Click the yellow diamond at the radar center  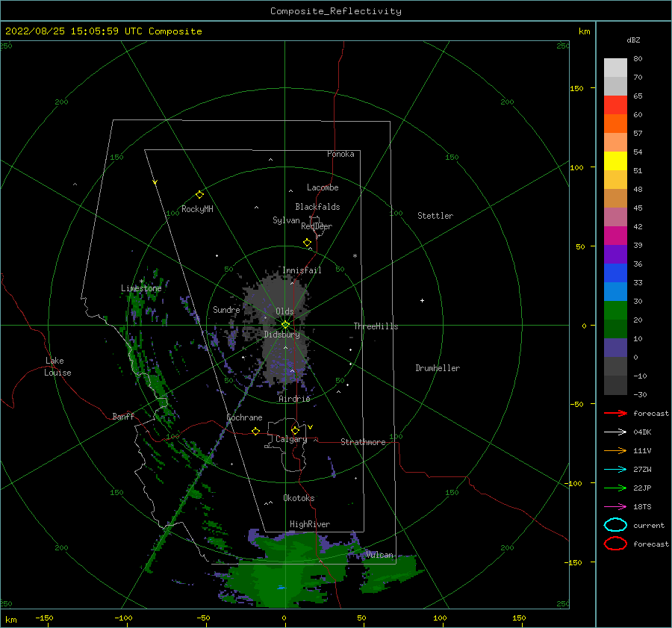click(285, 325)
